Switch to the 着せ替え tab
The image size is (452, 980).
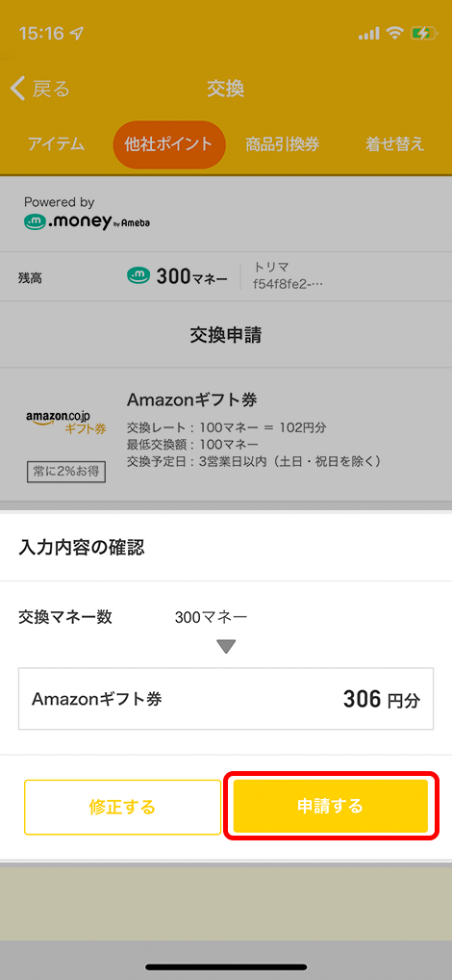point(395,144)
